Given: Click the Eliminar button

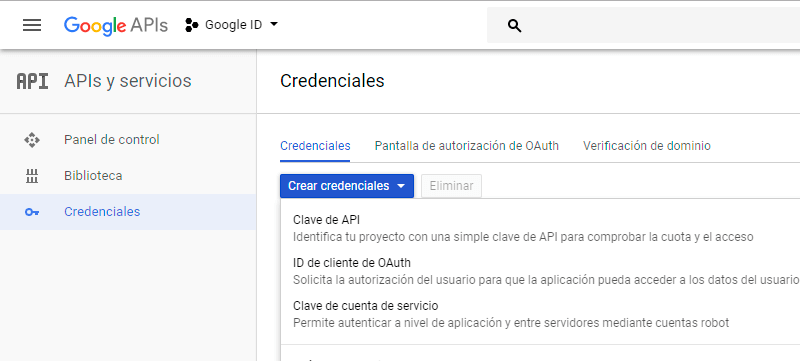Looking at the screenshot, I should coord(451,186).
